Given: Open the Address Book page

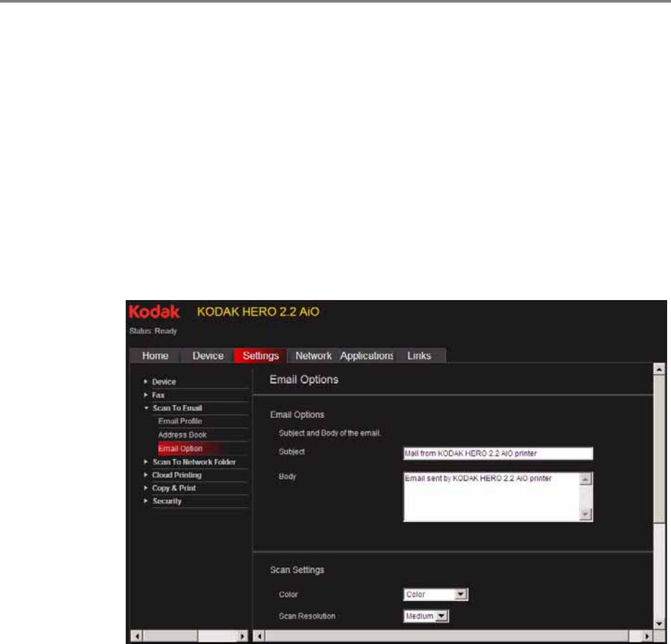Looking at the screenshot, I should (183, 435).
